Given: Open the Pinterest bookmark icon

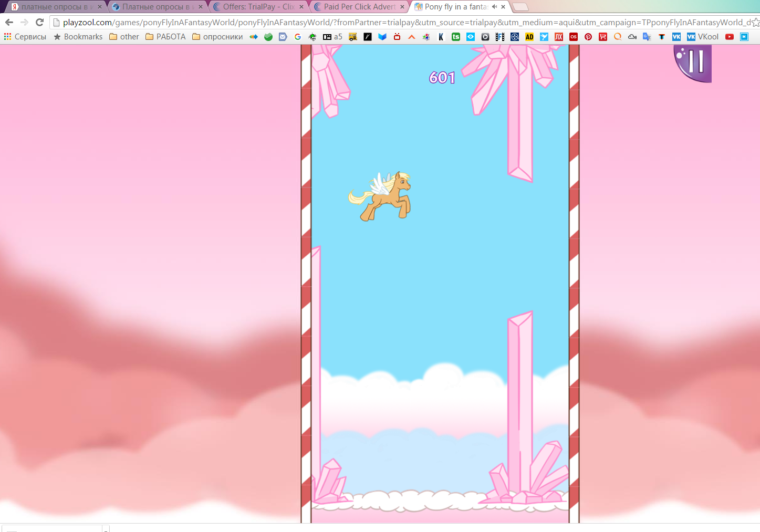Looking at the screenshot, I should [588, 37].
